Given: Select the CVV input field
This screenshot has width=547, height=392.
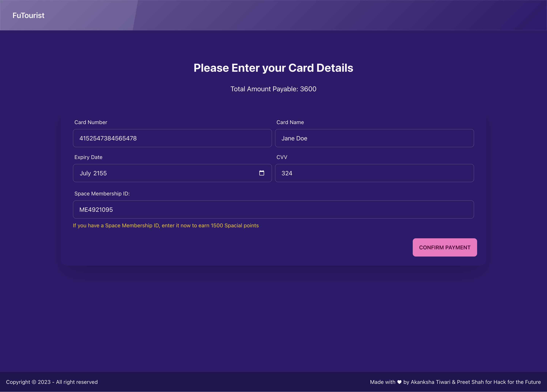Looking at the screenshot, I should coord(374,173).
